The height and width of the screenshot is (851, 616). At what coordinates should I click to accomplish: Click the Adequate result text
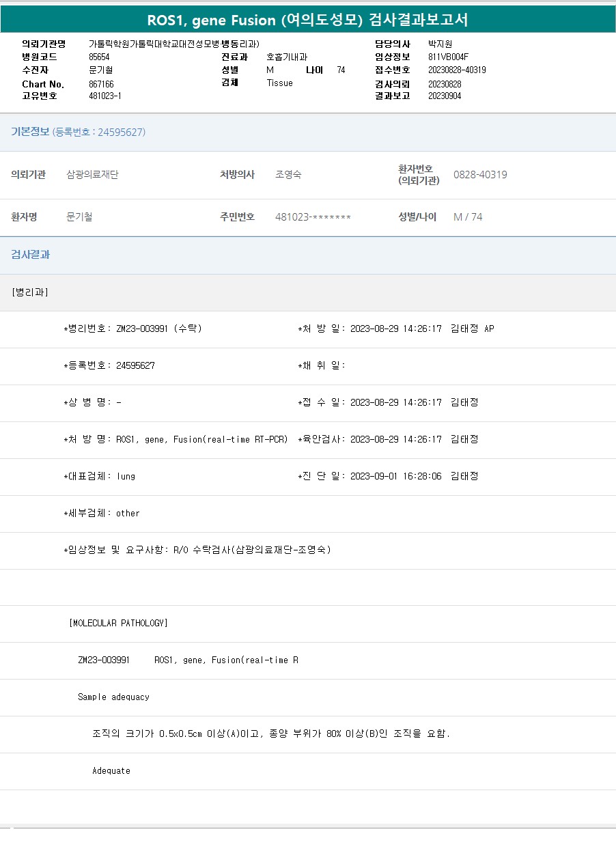(x=111, y=770)
